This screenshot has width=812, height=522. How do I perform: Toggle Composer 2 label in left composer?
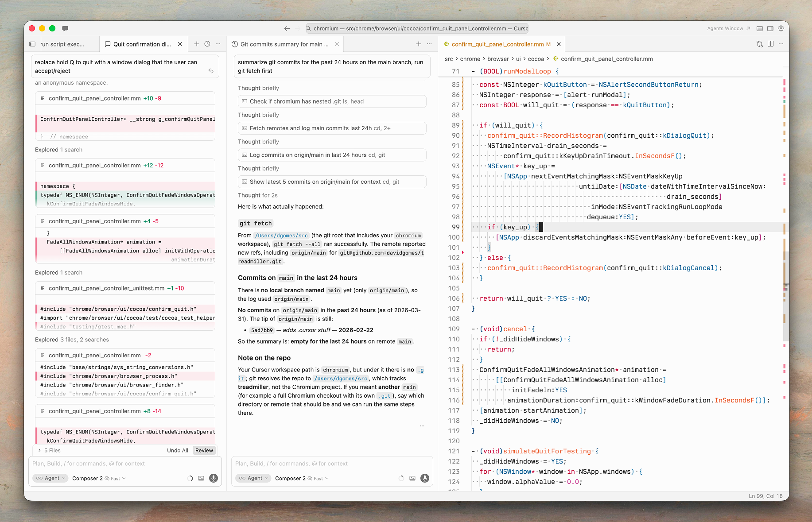click(x=87, y=478)
